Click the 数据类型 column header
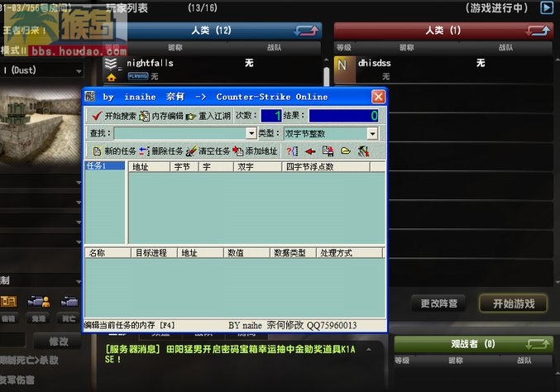560x392 pixels. point(293,253)
